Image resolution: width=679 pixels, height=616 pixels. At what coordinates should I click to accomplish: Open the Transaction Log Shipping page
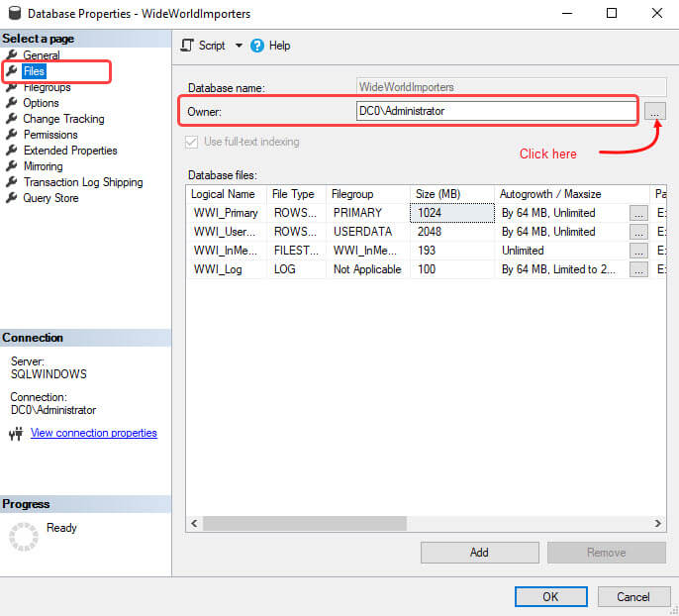point(83,182)
